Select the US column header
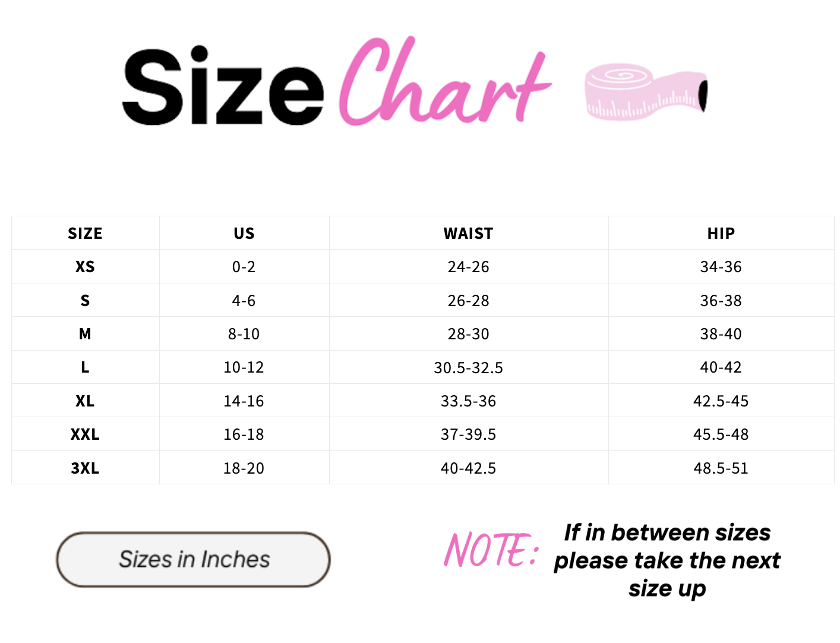 [x=244, y=234]
